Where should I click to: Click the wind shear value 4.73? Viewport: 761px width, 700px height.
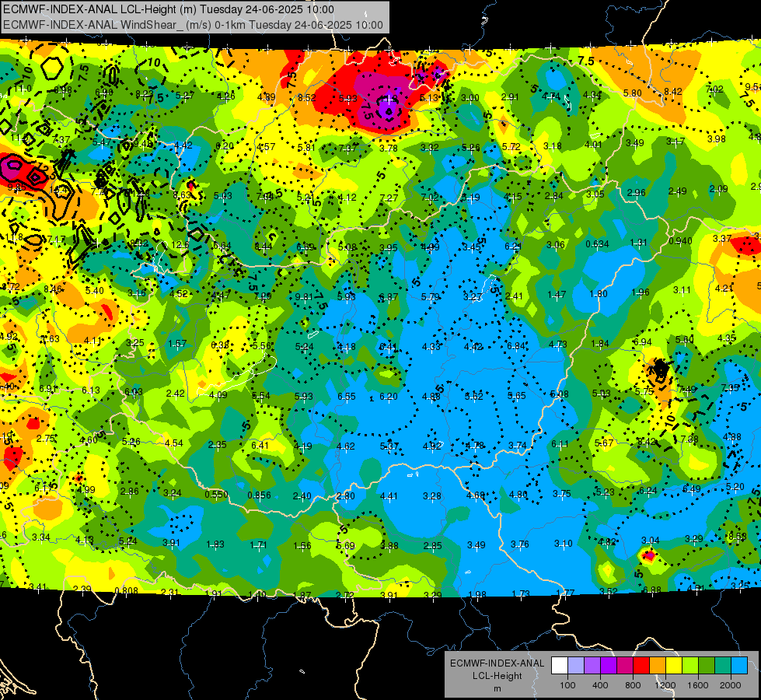tap(557, 345)
